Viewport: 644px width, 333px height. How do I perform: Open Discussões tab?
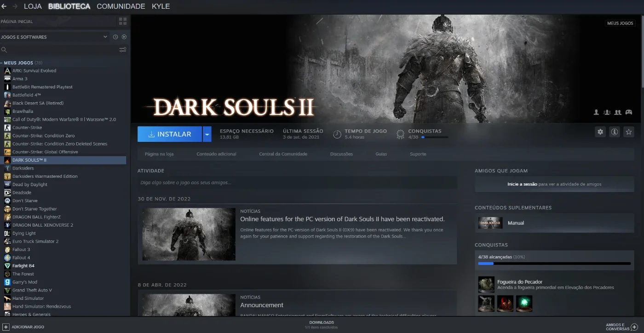tap(341, 154)
